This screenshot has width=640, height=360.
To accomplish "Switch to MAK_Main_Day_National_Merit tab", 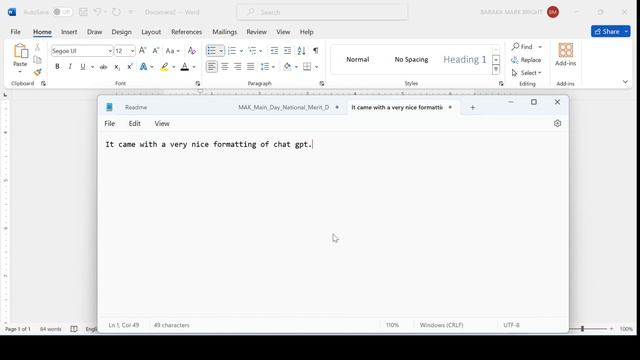I will click(x=284, y=107).
